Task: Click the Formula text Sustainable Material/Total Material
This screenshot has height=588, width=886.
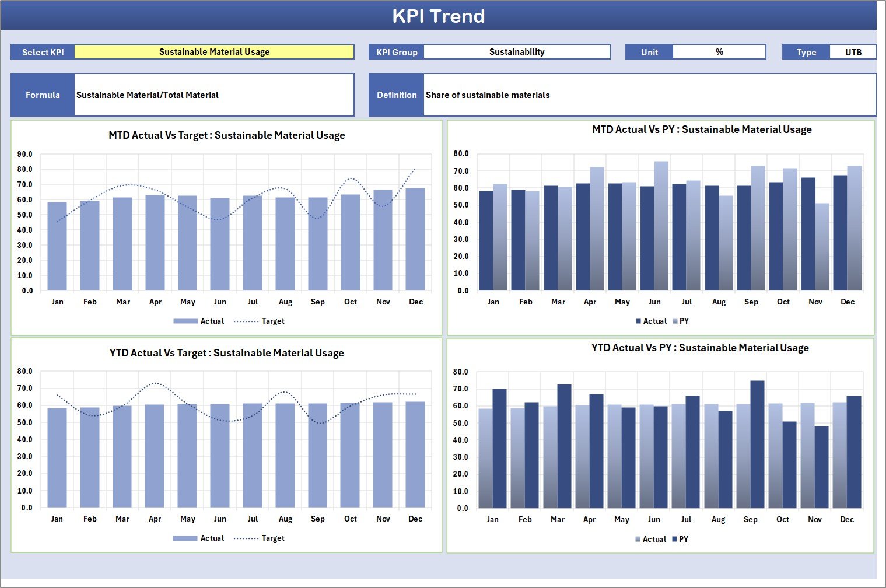Action: (x=148, y=94)
